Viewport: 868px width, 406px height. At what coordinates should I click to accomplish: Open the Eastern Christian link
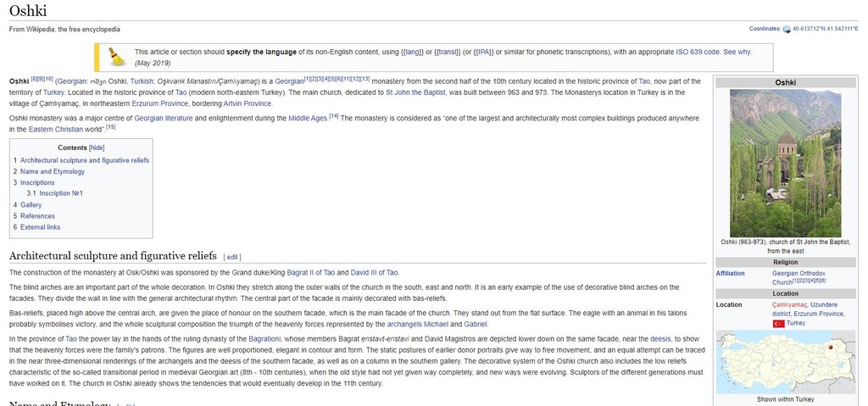[55, 130]
